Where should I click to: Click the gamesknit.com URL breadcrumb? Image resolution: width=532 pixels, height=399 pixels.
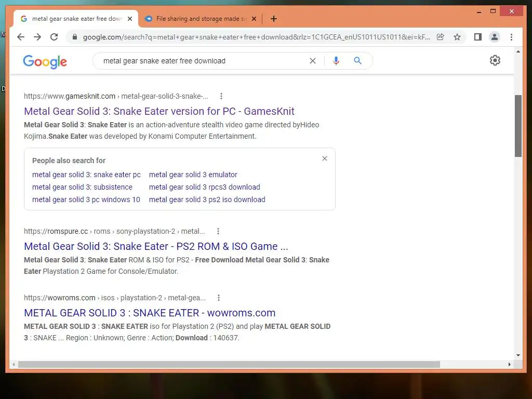click(116, 96)
